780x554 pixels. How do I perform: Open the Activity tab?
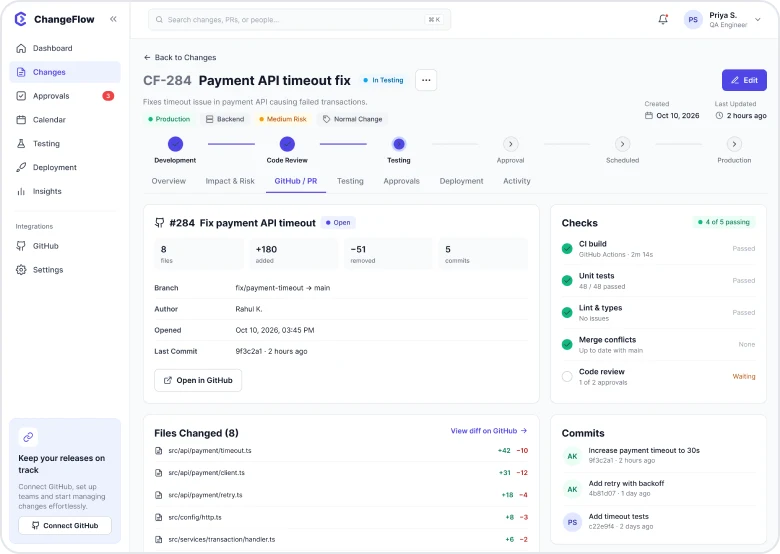(517, 181)
